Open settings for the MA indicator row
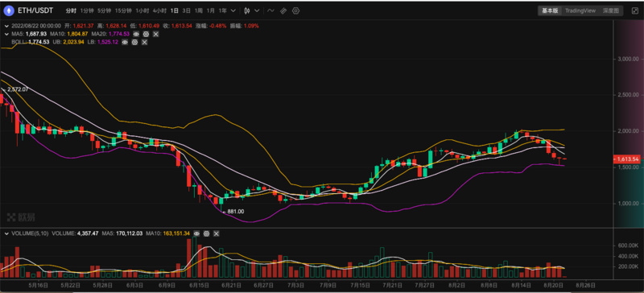This screenshot has height=293, width=644. tap(146, 34)
